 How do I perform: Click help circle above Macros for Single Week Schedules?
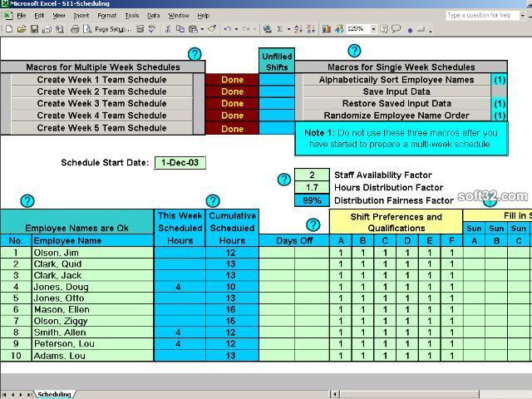[x=354, y=51]
